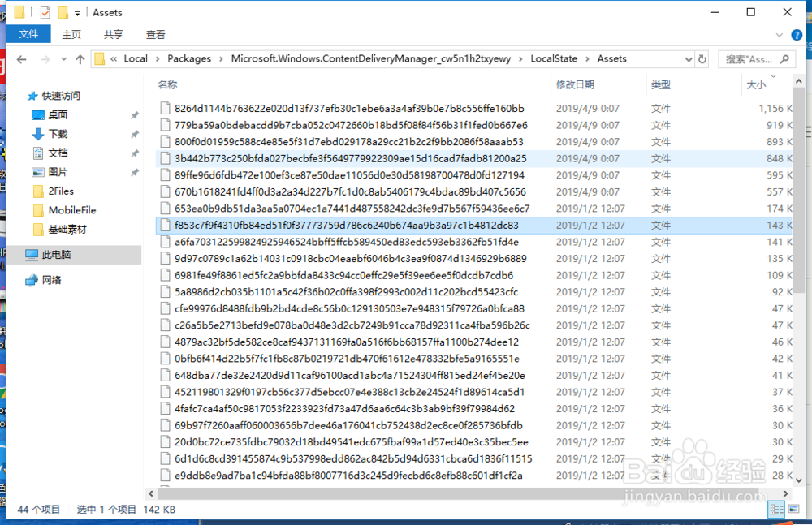The width and height of the screenshot is (812, 525).
Task: Select file name 0bfb6f414d22b5f7fc1fb8c87b021972
Action: (347, 359)
